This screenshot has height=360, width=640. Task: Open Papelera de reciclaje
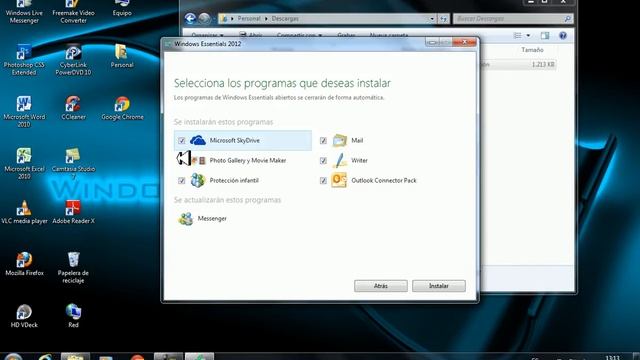pos(73,267)
